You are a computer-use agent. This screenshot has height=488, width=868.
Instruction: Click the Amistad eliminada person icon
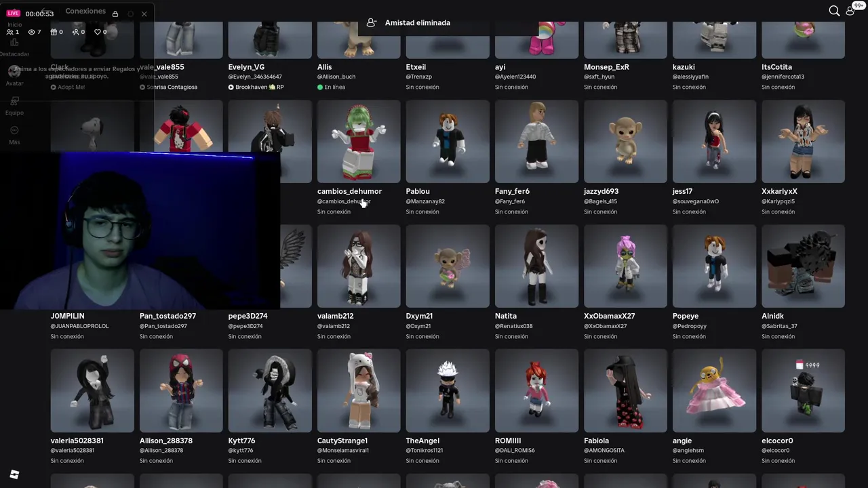[x=371, y=22]
